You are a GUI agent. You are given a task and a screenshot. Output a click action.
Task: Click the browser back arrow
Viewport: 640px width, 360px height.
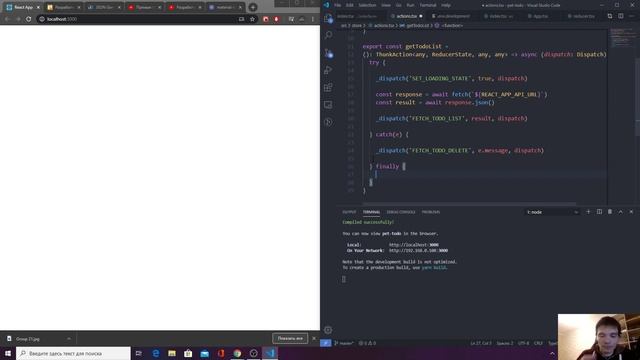tap(7, 19)
